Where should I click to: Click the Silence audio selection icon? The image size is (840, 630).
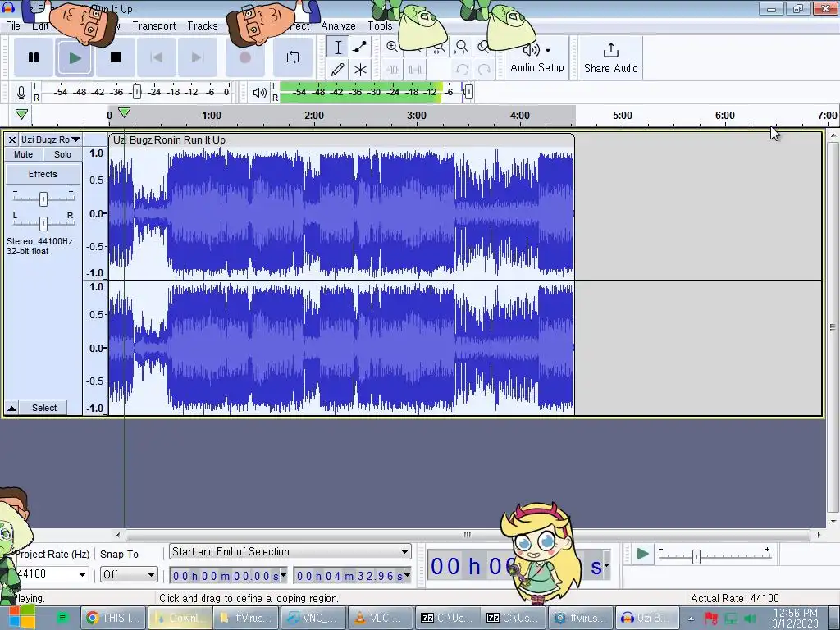[416, 70]
